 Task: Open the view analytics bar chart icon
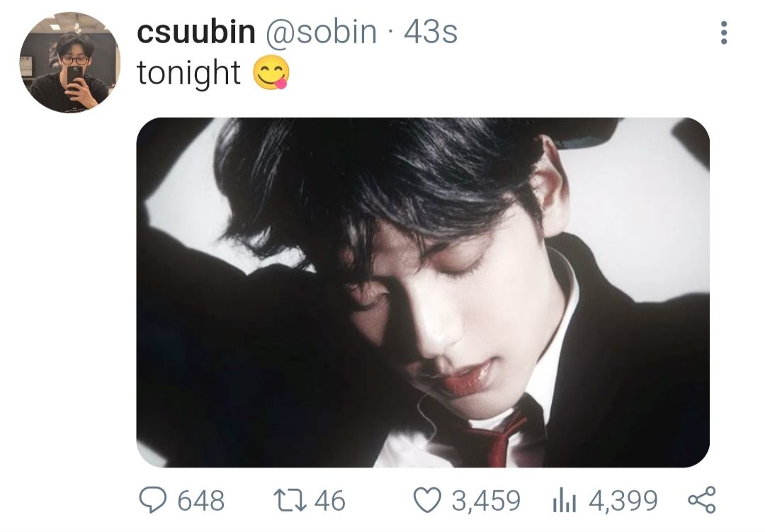(565, 501)
